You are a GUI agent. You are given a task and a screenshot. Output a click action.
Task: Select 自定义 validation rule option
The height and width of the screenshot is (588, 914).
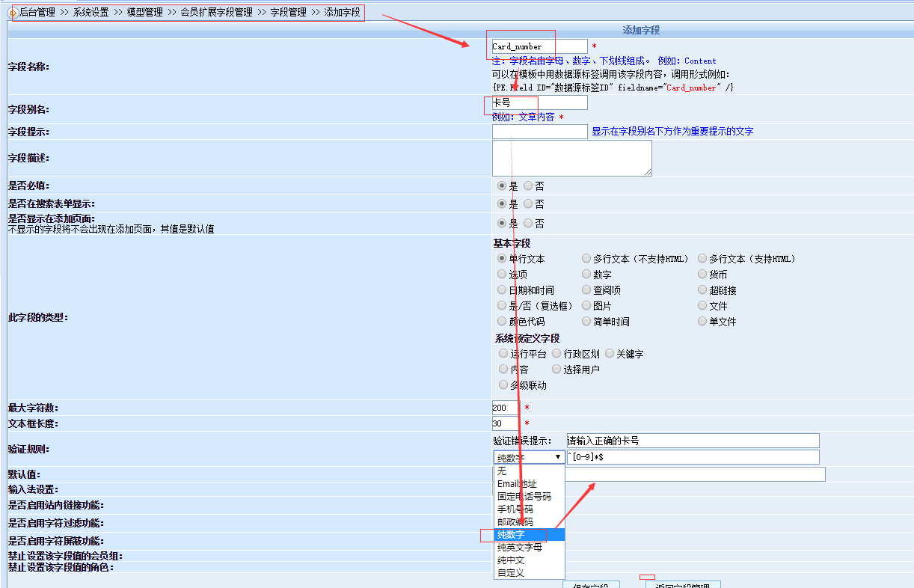[511, 573]
